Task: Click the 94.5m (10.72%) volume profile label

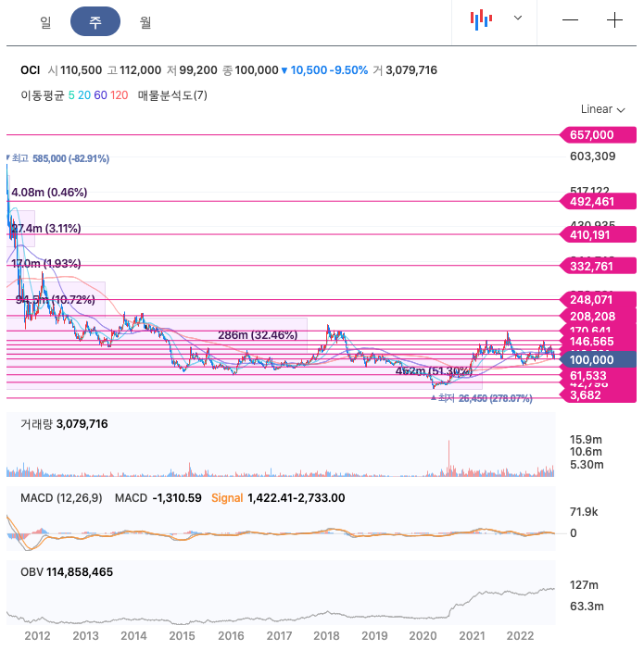Action: [x=56, y=300]
